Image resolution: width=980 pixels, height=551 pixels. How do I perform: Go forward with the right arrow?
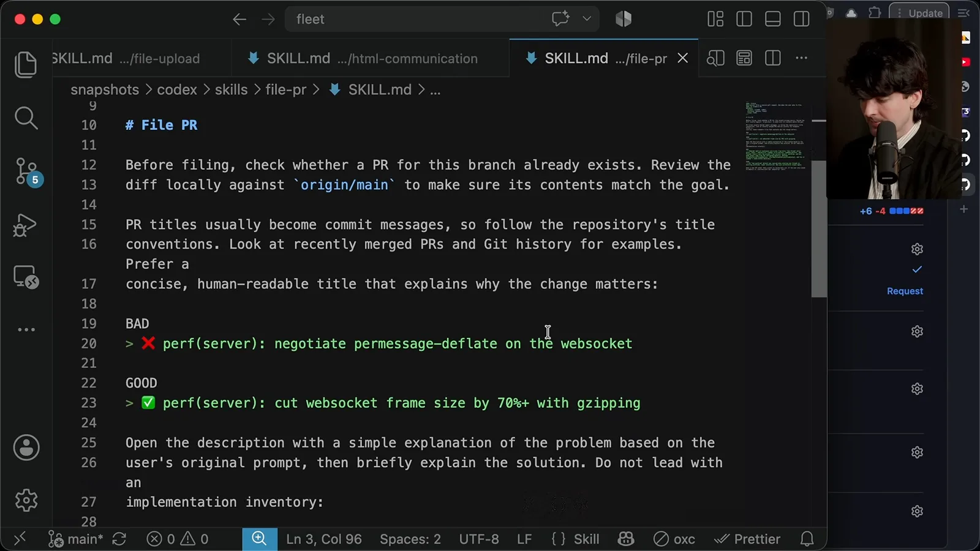click(268, 20)
